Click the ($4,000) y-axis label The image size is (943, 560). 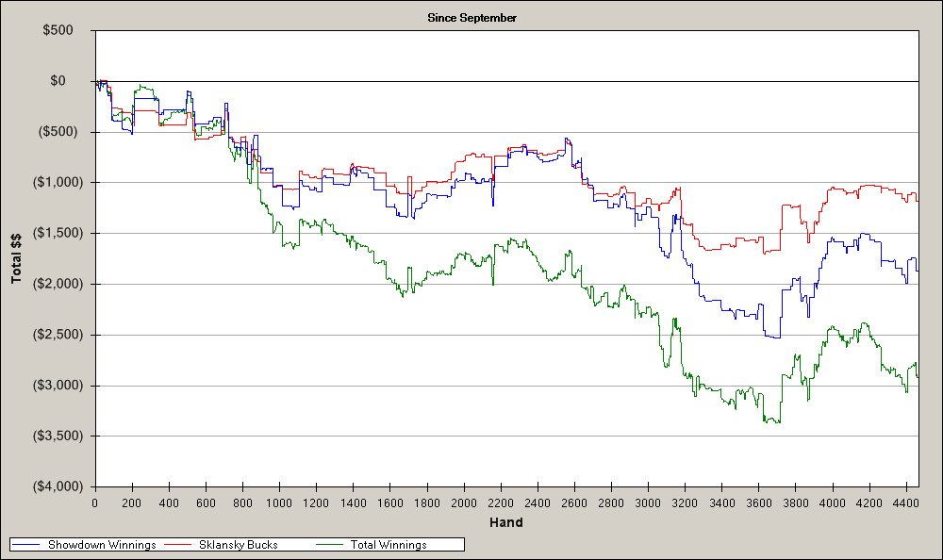[x=58, y=486]
